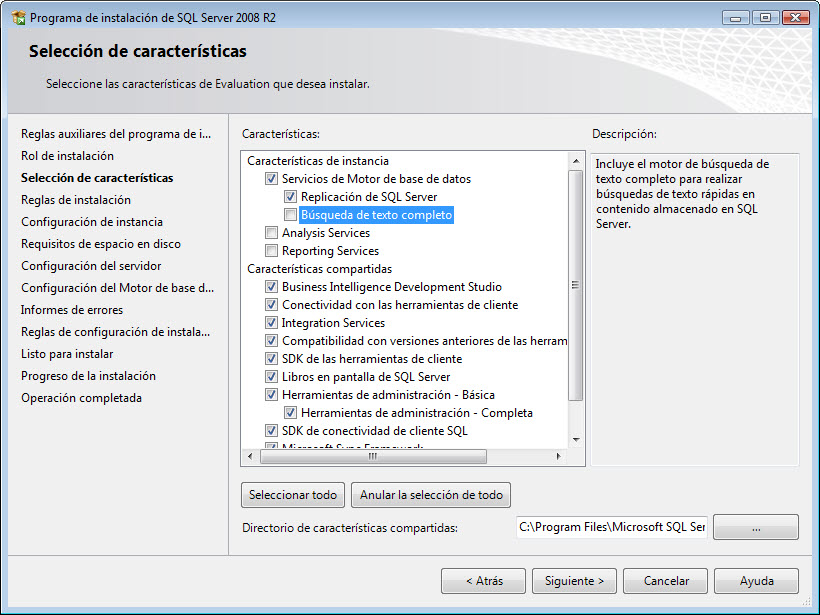The width and height of the screenshot is (820, 615).
Task: Uncheck Herramientas de administración - Básica
Action: click(271, 395)
